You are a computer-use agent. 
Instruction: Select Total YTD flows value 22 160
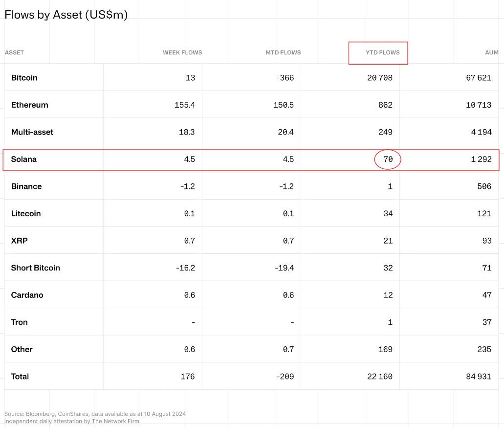(380, 377)
